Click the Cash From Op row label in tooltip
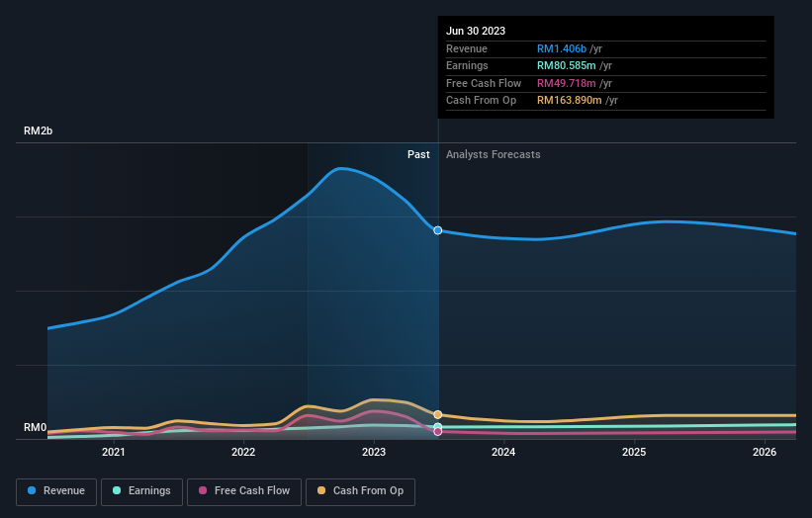The width and height of the screenshot is (812, 518). 481,101
